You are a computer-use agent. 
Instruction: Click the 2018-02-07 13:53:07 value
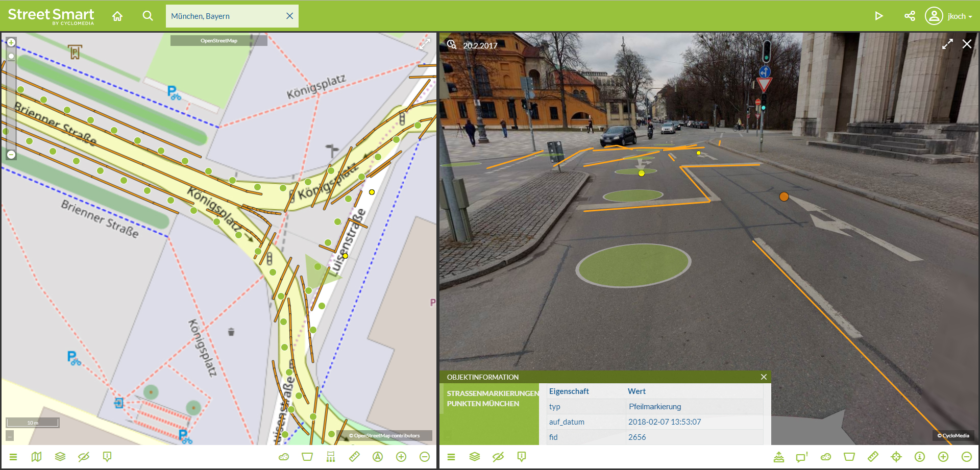pos(665,422)
